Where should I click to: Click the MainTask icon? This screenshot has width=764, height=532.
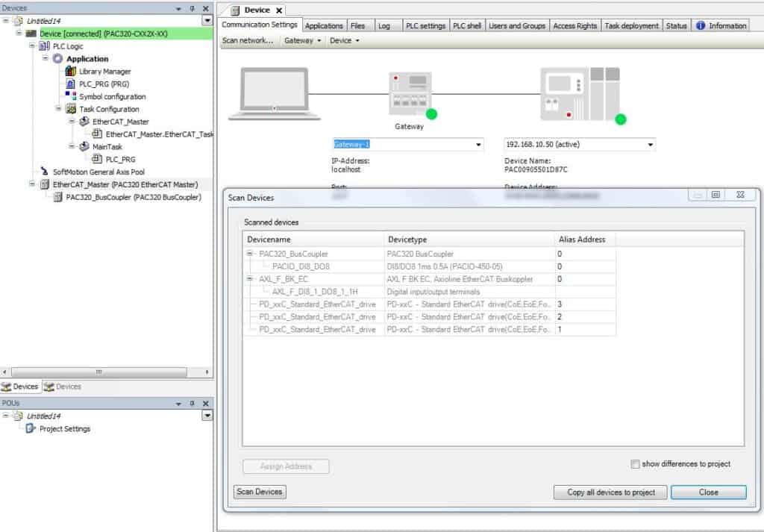84,147
